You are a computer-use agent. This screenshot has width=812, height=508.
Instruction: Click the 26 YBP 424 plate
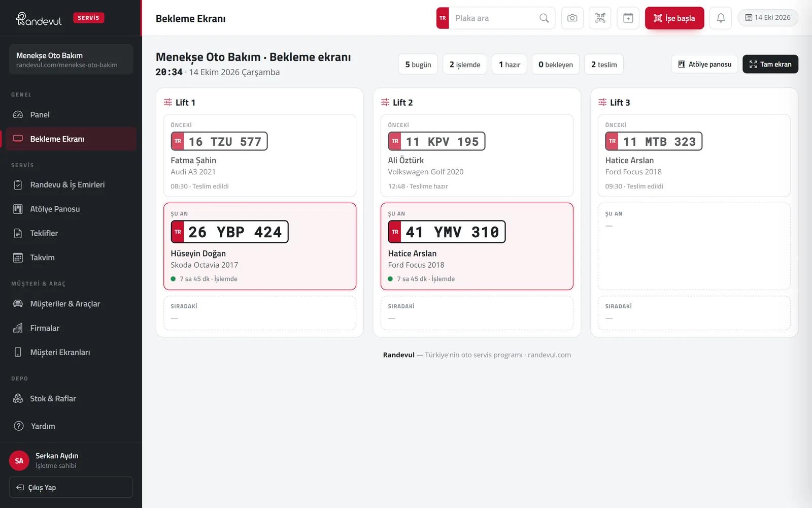[x=229, y=232]
